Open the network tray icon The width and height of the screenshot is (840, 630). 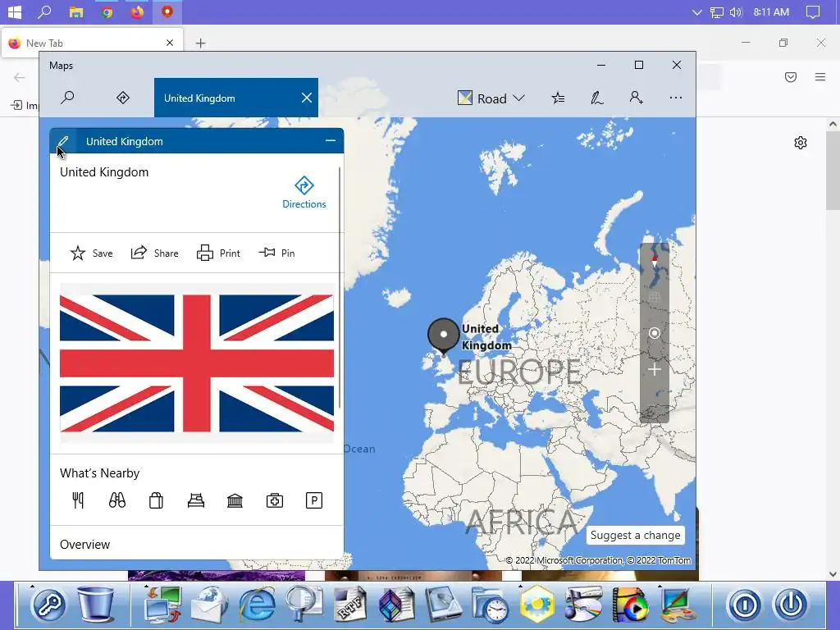pyautogui.click(x=716, y=11)
